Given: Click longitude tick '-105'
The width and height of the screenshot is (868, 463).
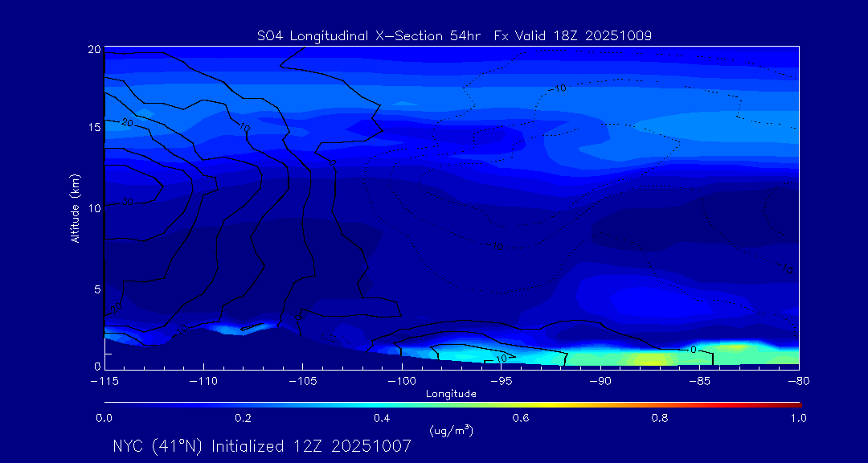Looking at the screenshot, I should [x=303, y=381].
